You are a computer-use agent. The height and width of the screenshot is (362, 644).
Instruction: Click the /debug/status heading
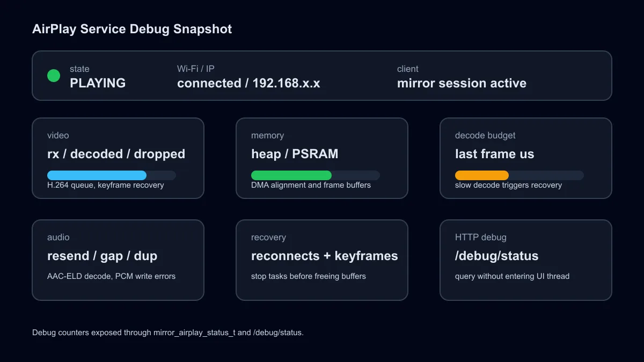click(496, 256)
